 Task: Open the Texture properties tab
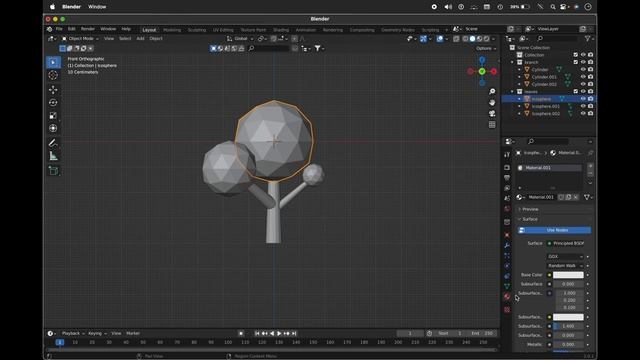coord(507,310)
